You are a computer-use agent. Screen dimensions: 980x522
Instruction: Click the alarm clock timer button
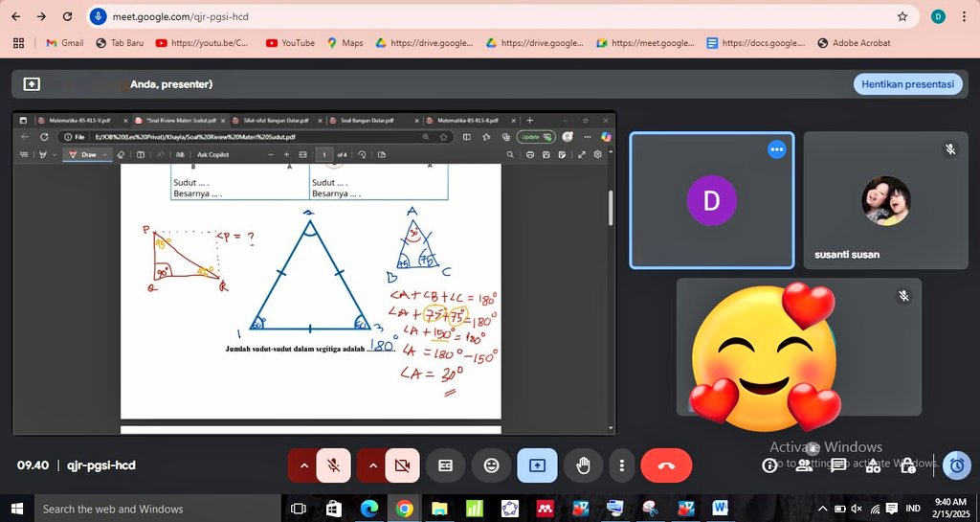(x=956, y=465)
